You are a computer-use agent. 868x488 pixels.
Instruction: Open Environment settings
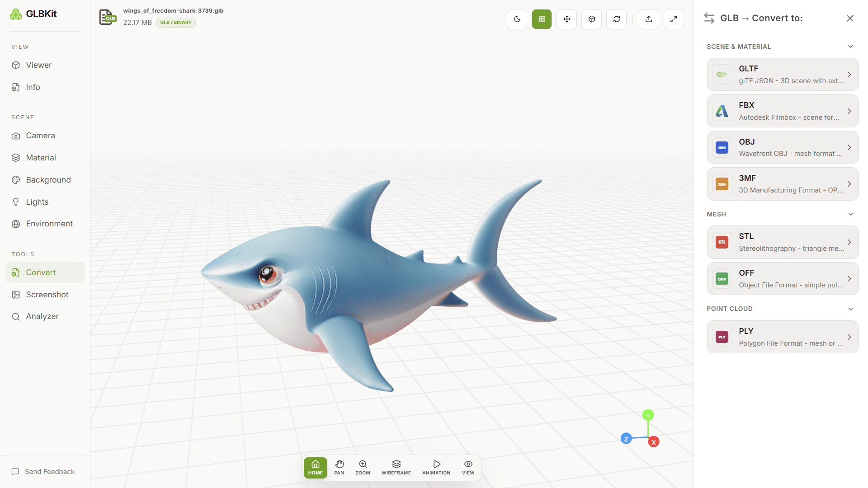point(45,224)
